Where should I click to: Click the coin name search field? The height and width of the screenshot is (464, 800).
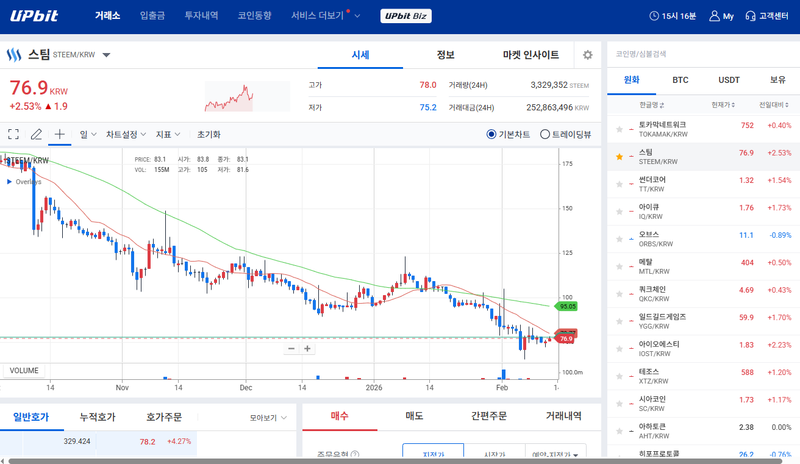point(700,53)
